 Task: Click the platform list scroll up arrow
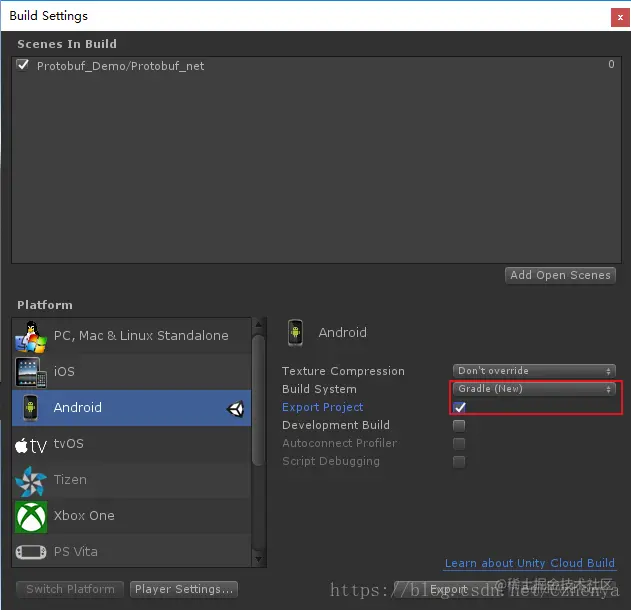tap(258, 324)
